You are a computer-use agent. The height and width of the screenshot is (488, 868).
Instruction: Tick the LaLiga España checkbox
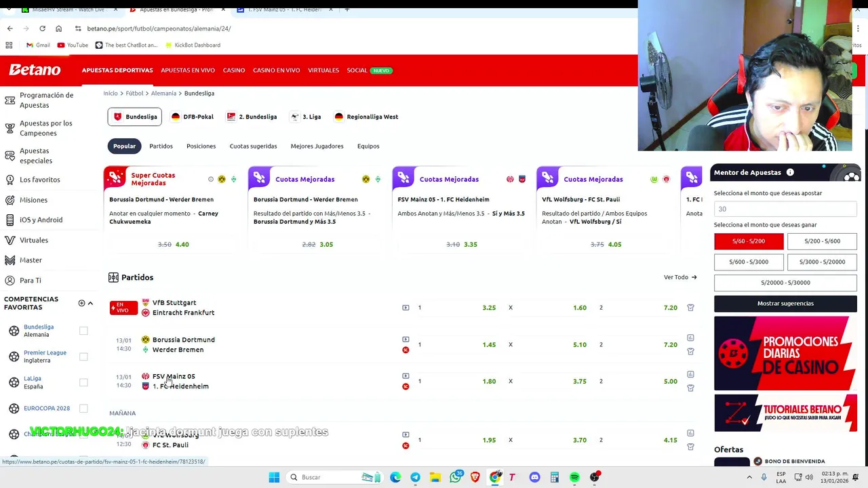pos(83,382)
